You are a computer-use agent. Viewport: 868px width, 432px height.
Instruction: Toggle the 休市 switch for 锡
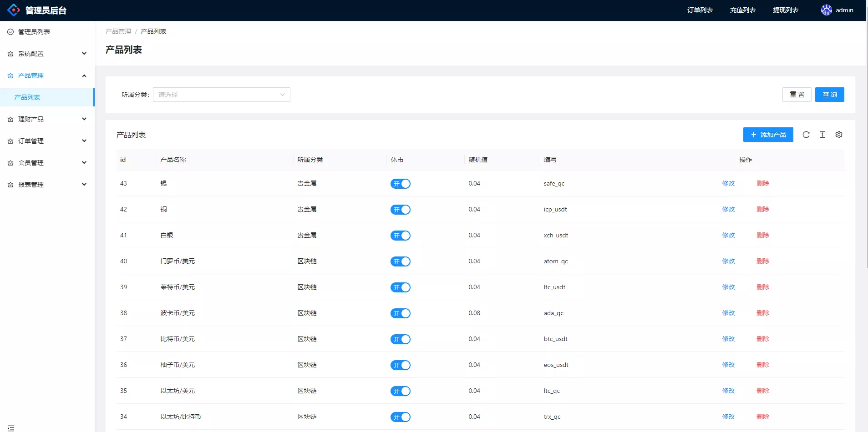tap(401, 184)
